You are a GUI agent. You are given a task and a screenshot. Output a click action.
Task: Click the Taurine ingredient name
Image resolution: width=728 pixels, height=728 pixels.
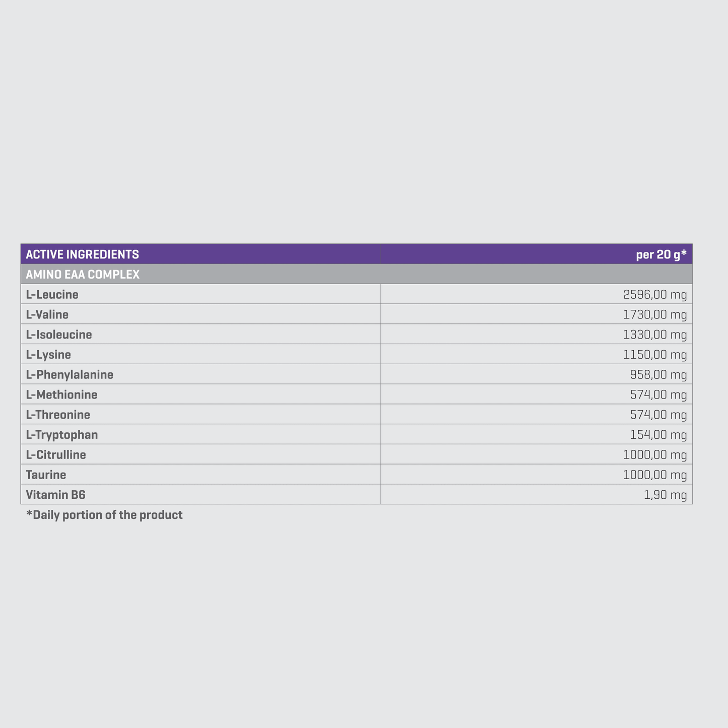click(x=46, y=475)
